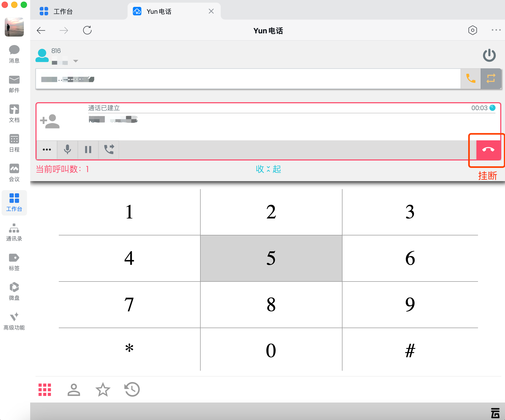Go back with the left arrow

(x=41, y=30)
